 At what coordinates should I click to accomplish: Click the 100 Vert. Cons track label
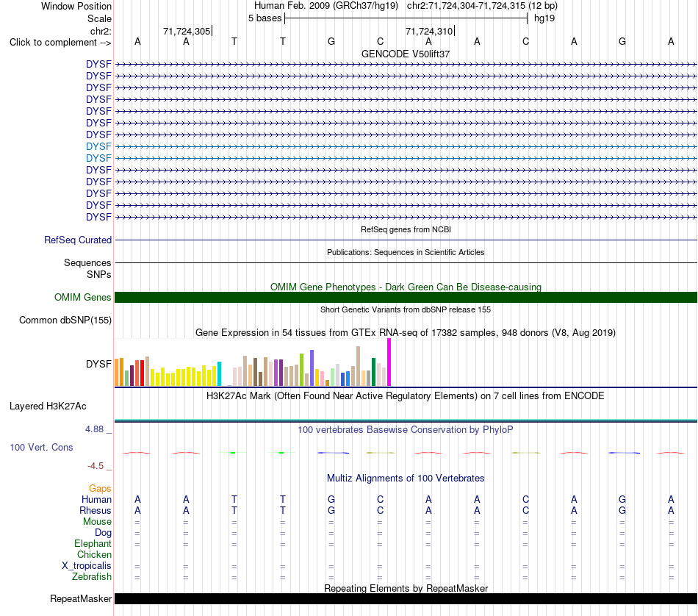coord(41,447)
